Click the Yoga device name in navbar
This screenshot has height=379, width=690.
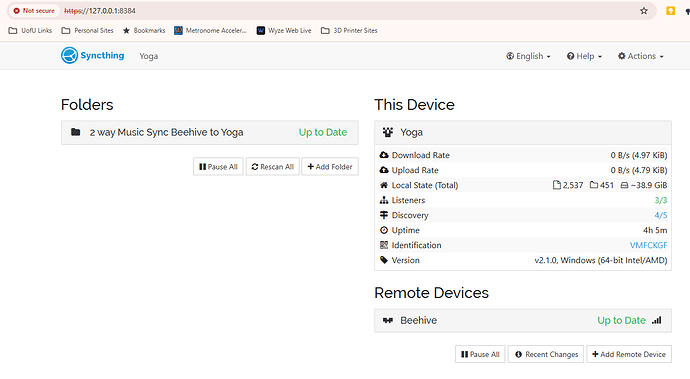click(149, 56)
